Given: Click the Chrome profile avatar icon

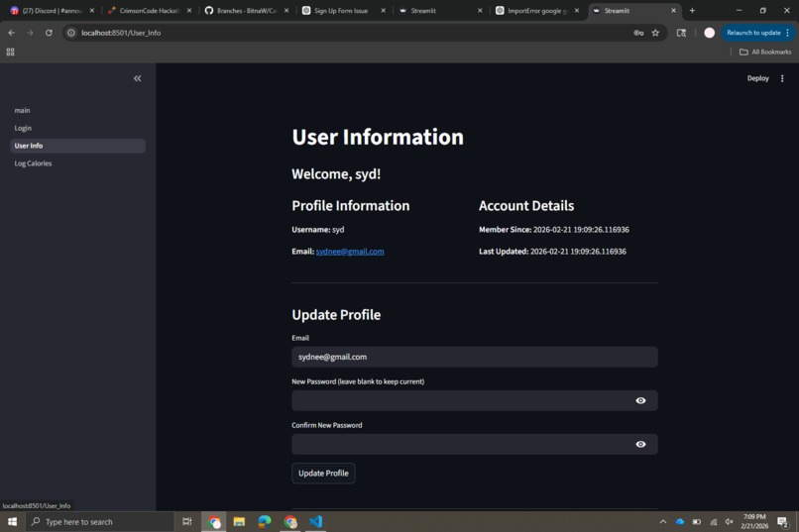Looking at the screenshot, I should click(709, 33).
